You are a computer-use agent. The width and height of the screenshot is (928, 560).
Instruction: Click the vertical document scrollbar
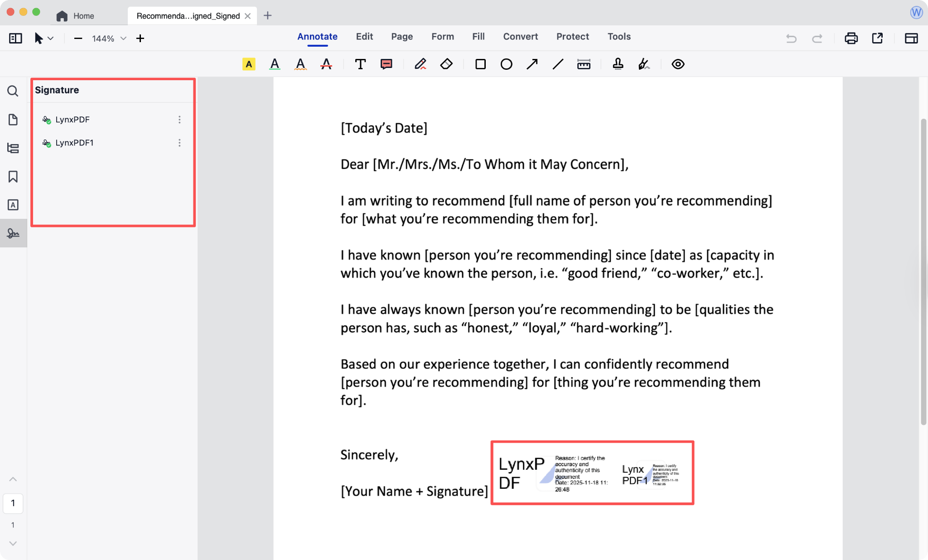923,272
